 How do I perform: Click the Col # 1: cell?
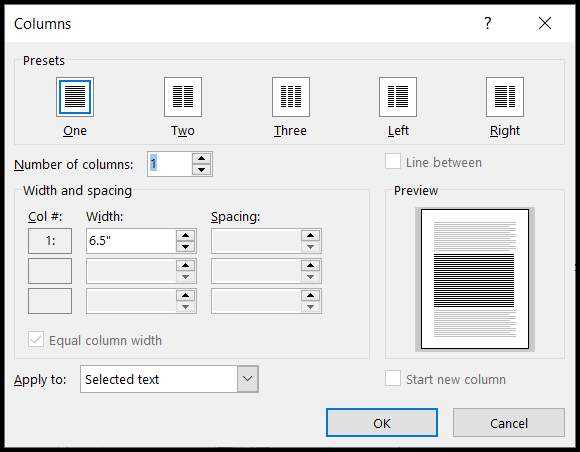50,241
